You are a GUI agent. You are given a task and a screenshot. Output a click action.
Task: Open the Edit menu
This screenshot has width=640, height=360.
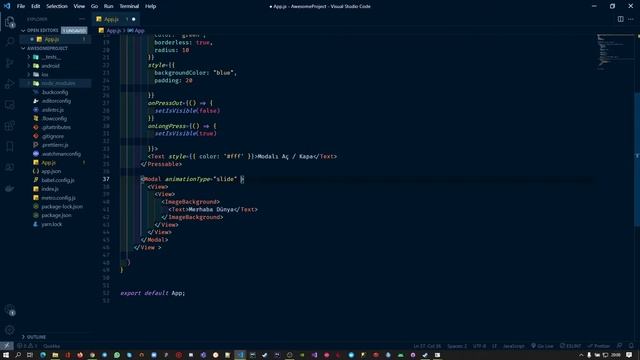[x=36, y=6]
